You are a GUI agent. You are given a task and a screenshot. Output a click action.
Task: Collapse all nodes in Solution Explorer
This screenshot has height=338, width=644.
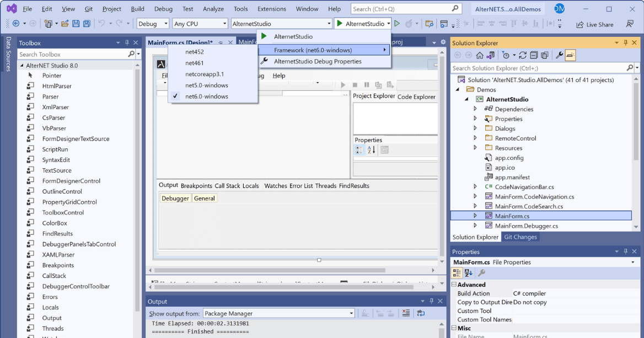point(534,55)
